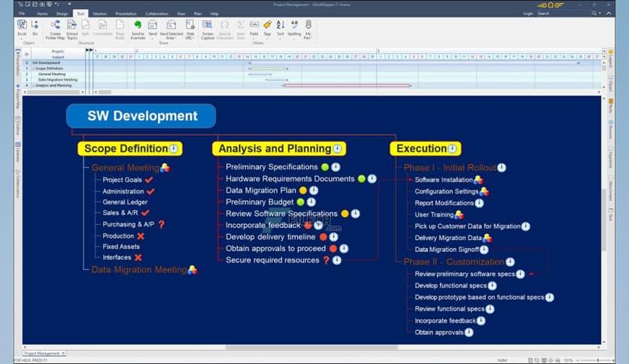Click the Spelling check icon
The image size is (629, 364).
point(294,25)
